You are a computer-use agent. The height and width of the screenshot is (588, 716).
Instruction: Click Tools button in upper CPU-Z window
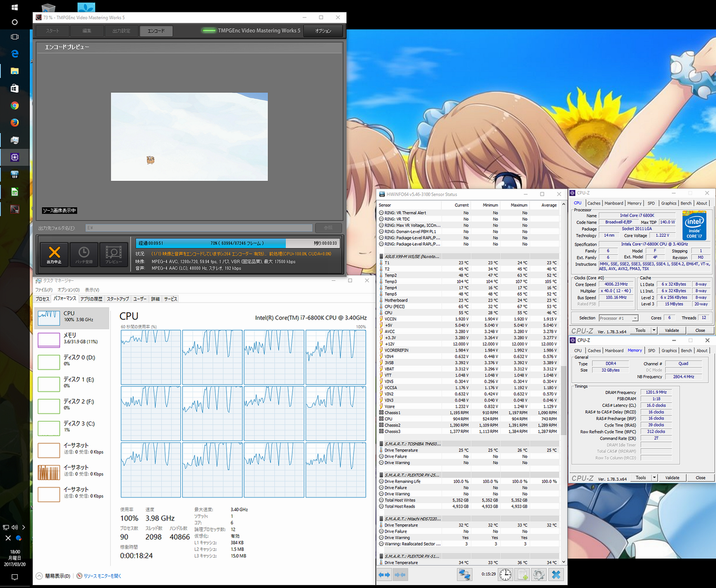[640, 330]
